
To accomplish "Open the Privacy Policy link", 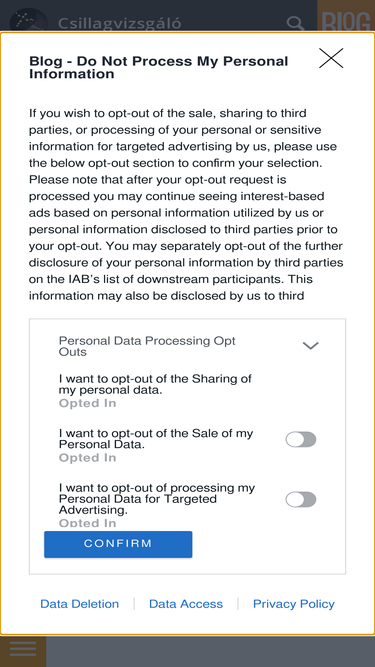I will click(x=294, y=604).
